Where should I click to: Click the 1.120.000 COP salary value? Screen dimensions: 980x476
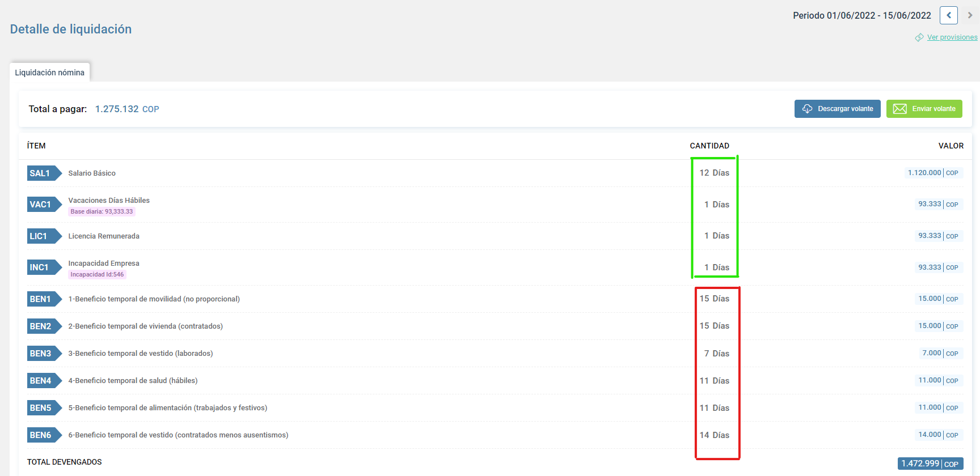click(933, 173)
